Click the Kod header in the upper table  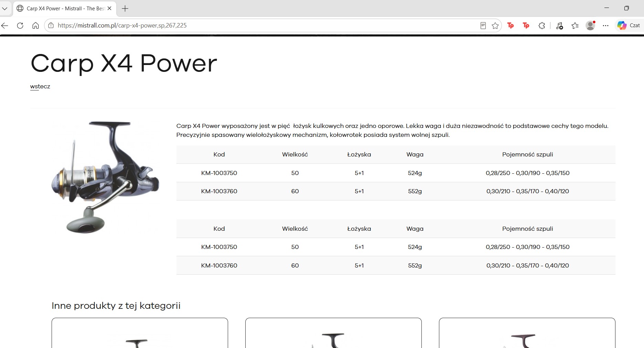[x=219, y=154]
